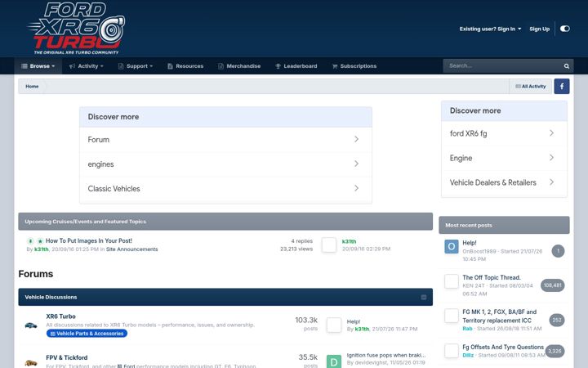588x368 pixels.
Task: Click the blue O avatar for OnBoost1989
Action: pos(452,247)
